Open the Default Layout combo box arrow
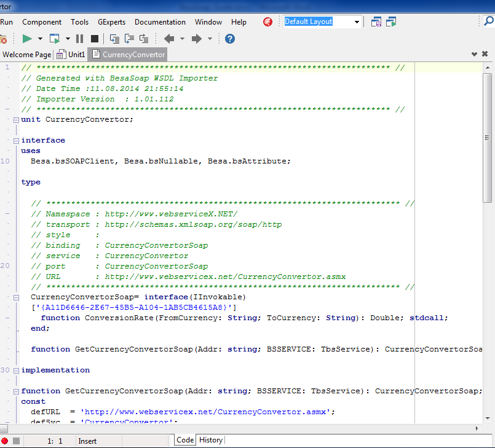Image resolution: width=495 pixels, height=448 pixels. click(x=357, y=22)
